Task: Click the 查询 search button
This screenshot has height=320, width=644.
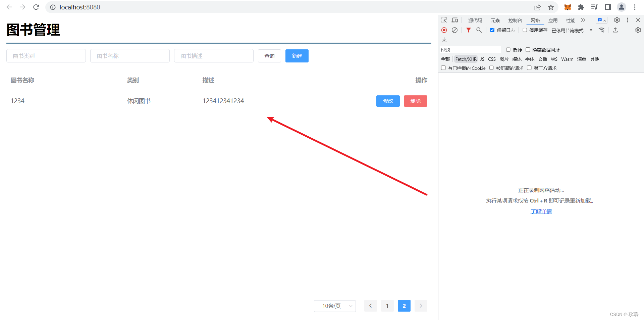Action: click(x=269, y=56)
